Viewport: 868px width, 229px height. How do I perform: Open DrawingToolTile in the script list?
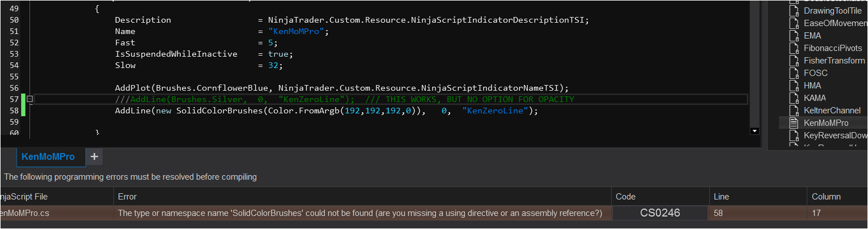[832, 11]
